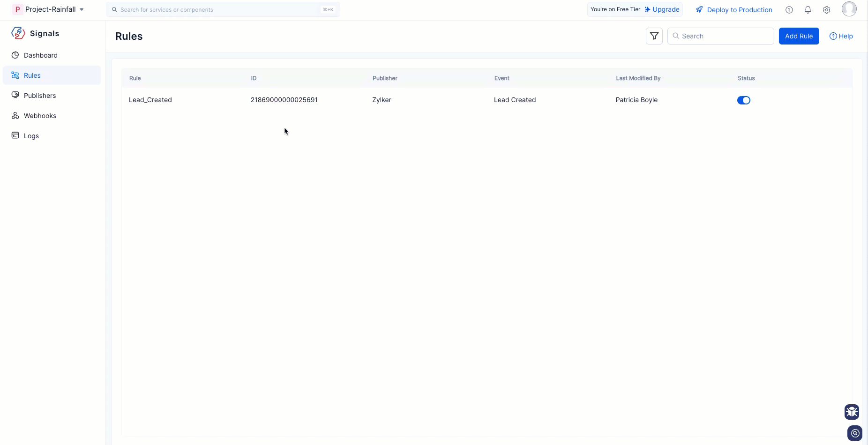Focus the rules Search field
Screen dimensions: 868x445
(721, 36)
